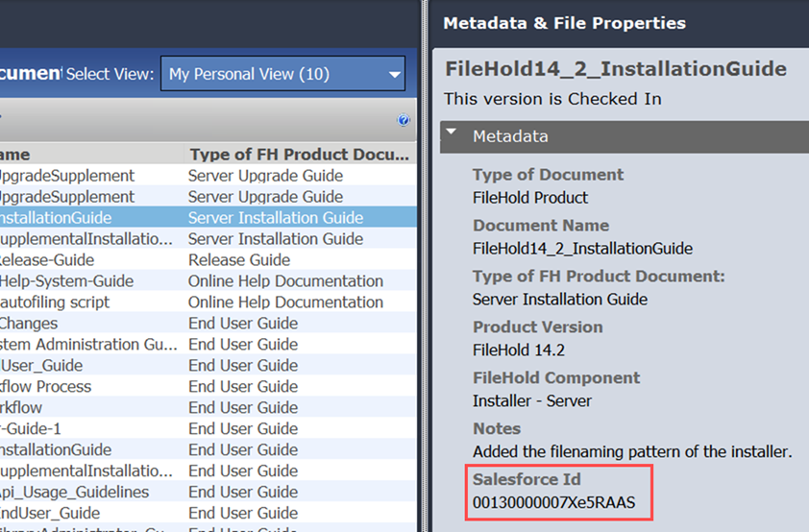
Task: Click the Release Guide type cell
Action: (239, 260)
